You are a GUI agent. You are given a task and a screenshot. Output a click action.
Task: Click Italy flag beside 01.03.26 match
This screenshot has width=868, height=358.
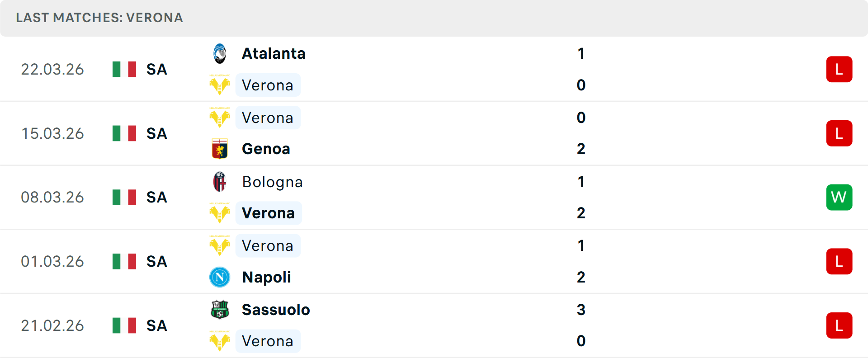pos(124,261)
